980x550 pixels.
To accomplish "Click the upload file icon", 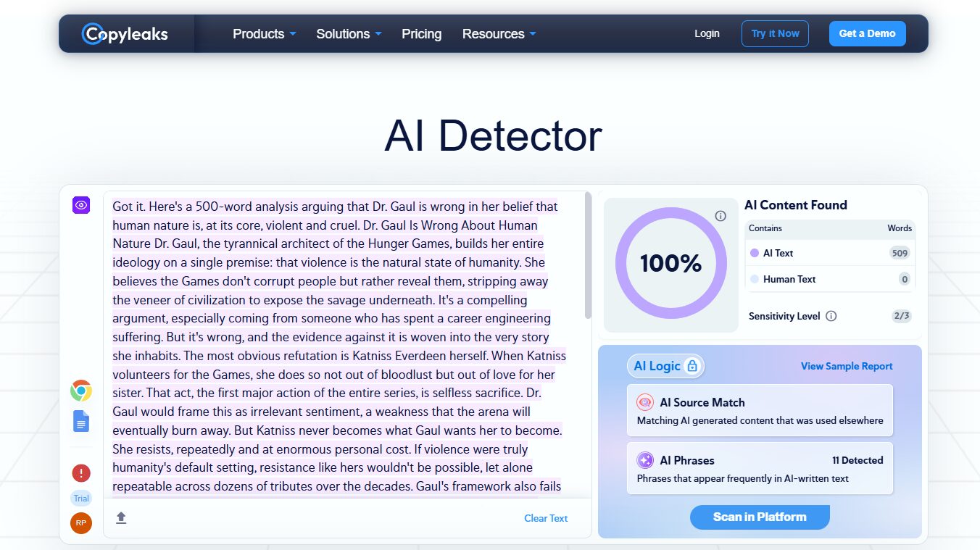I will [x=121, y=517].
